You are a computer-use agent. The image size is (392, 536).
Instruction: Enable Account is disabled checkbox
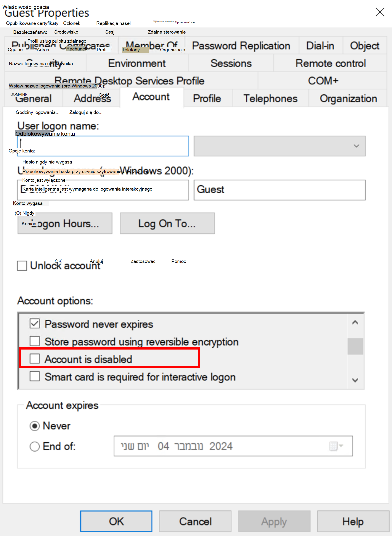coord(35,359)
